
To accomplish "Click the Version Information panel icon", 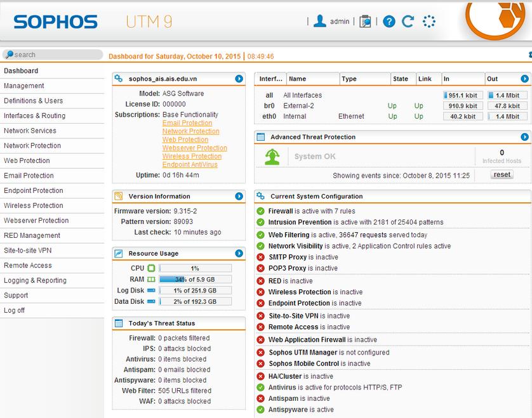I will [x=119, y=196].
